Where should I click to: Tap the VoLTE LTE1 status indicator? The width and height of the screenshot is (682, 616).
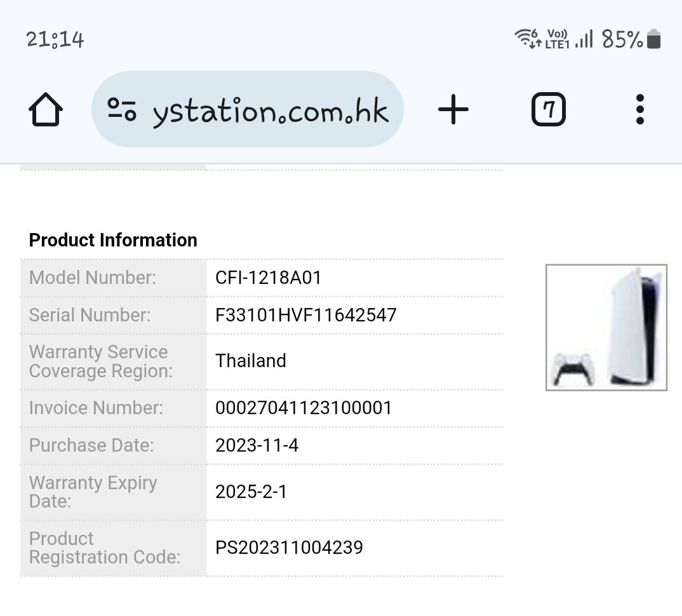click(557, 39)
